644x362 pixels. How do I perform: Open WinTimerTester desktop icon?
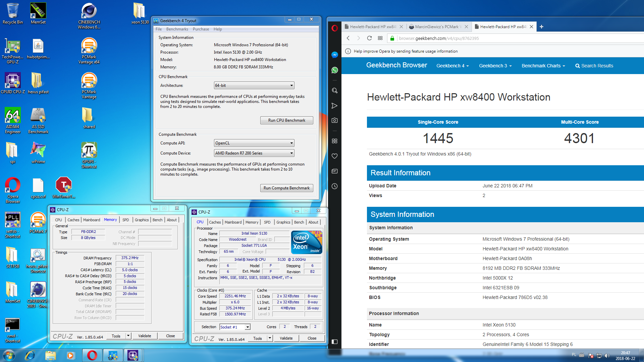pos(64,188)
